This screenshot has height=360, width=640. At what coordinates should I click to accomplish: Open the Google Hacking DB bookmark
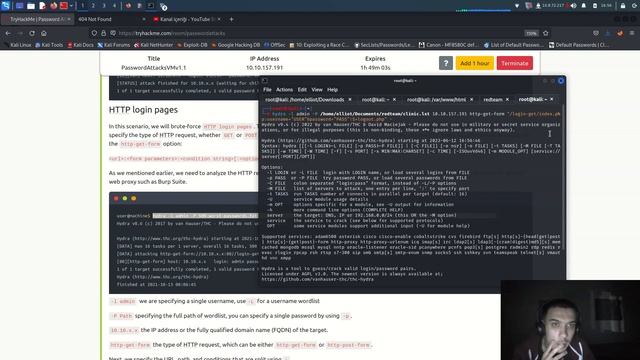coord(236,45)
